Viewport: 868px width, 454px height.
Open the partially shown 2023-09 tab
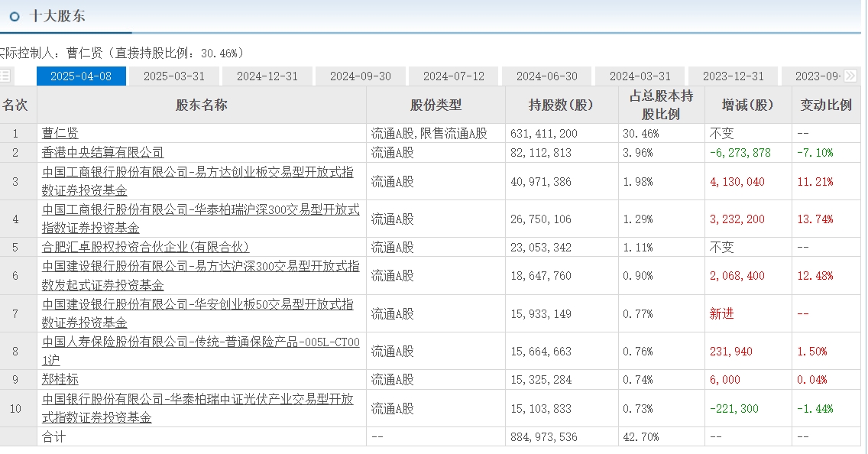coord(818,76)
